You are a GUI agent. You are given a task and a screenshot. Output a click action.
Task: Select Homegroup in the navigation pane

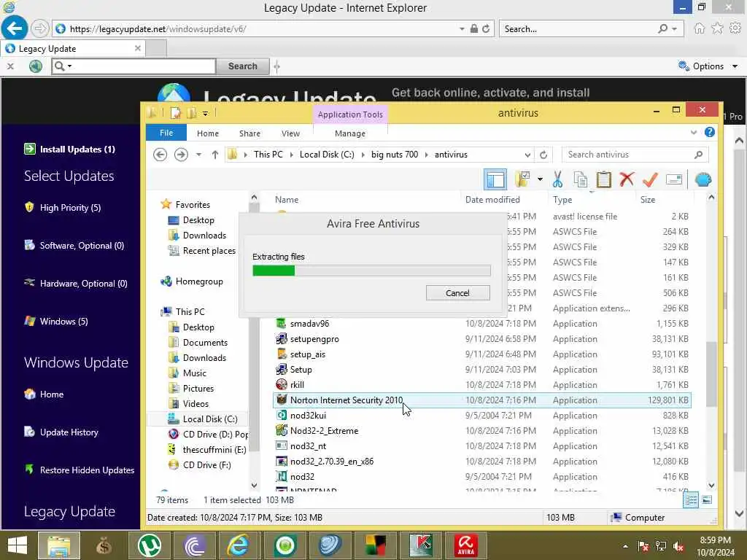[x=198, y=281]
